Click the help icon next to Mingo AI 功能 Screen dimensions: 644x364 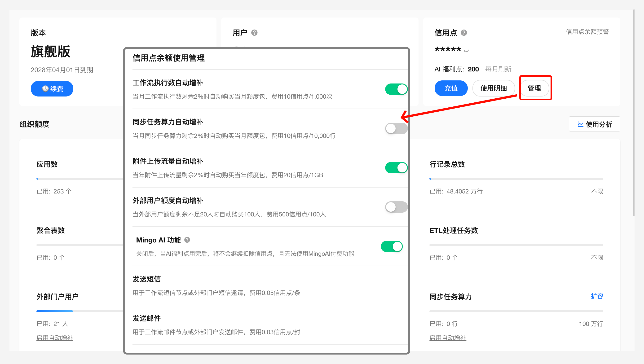187,240
